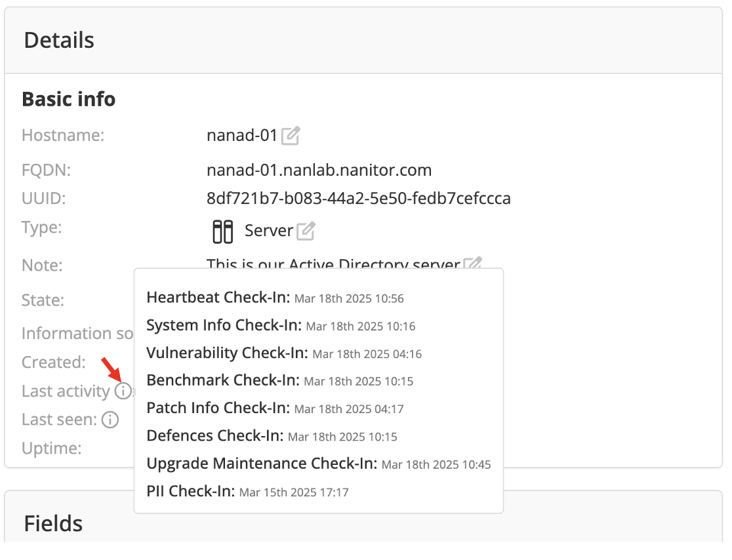Click the Fields section header
This screenshot has height=560, width=732.
[53, 523]
